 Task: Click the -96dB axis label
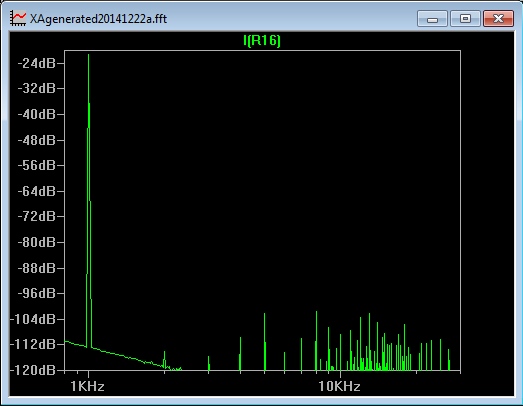pyautogui.click(x=36, y=293)
